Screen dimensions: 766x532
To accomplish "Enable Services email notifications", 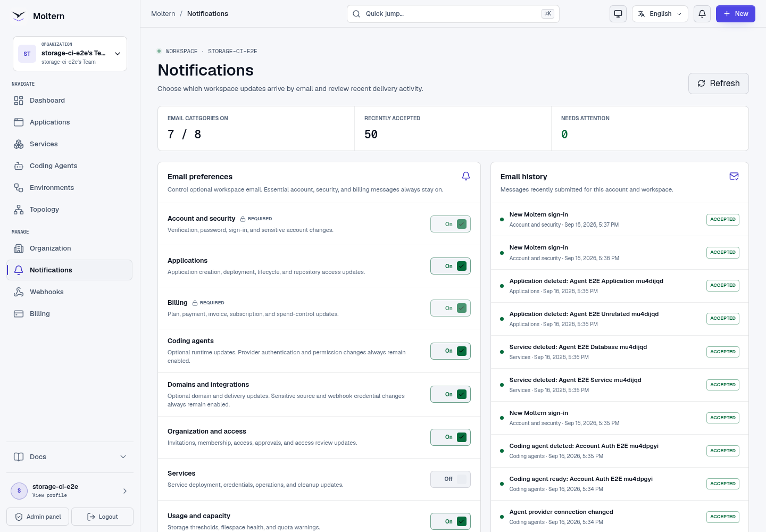I will pyautogui.click(x=451, y=479).
